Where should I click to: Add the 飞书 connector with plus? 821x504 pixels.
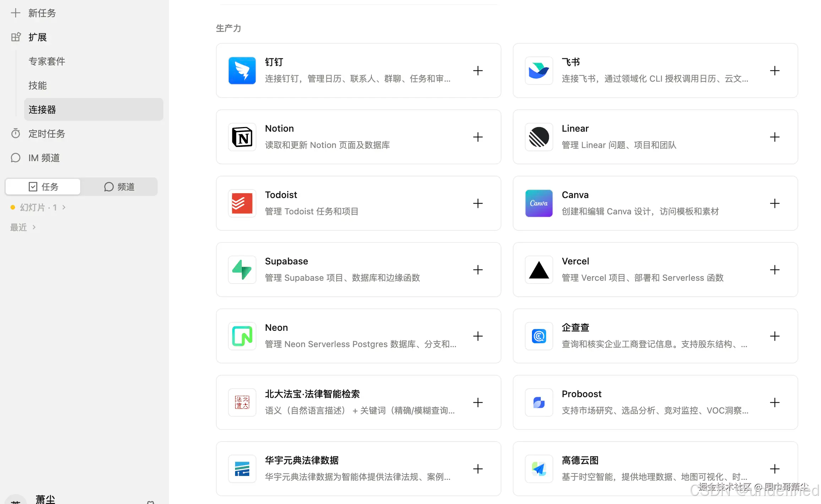775,71
